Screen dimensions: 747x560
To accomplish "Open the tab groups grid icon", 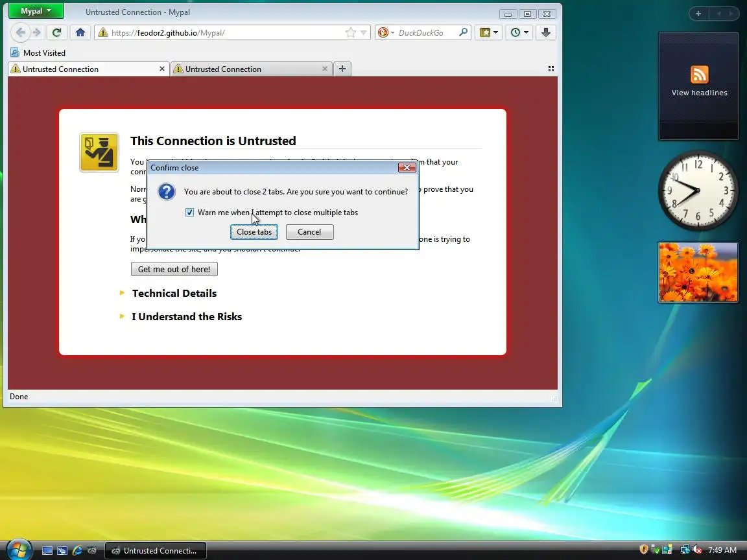I will coord(551,69).
